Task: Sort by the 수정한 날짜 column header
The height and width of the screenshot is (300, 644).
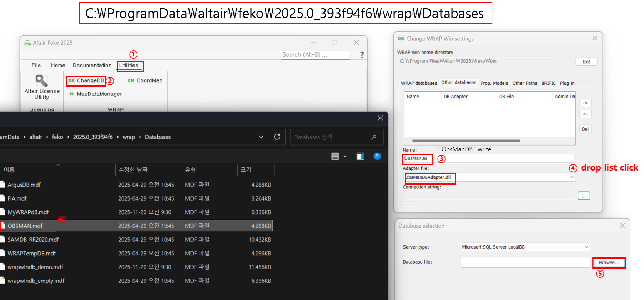Action: point(149,169)
